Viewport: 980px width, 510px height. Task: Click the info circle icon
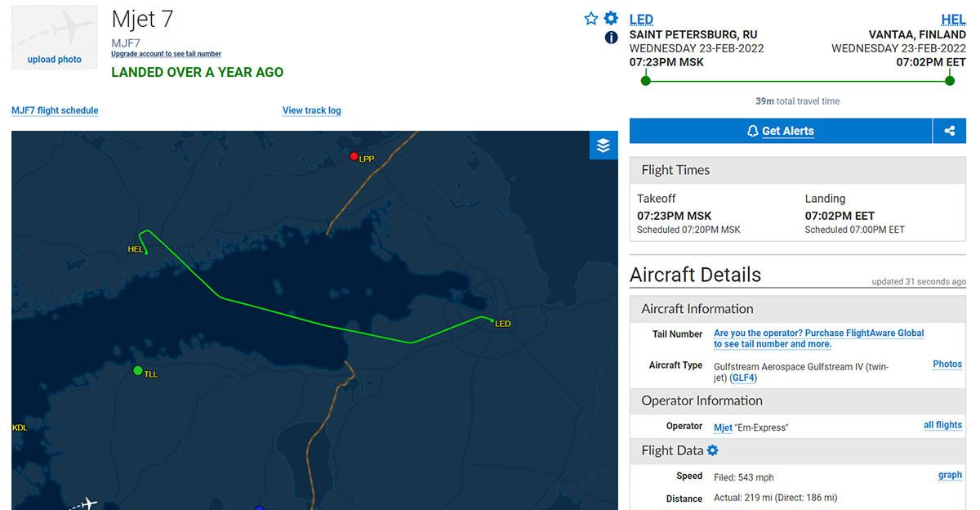[611, 38]
